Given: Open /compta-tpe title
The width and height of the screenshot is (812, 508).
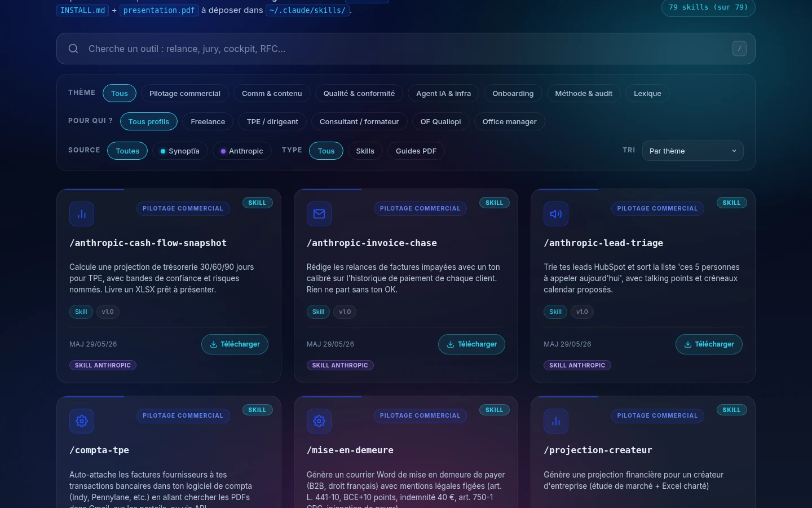Looking at the screenshot, I should [x=99, y=450].
